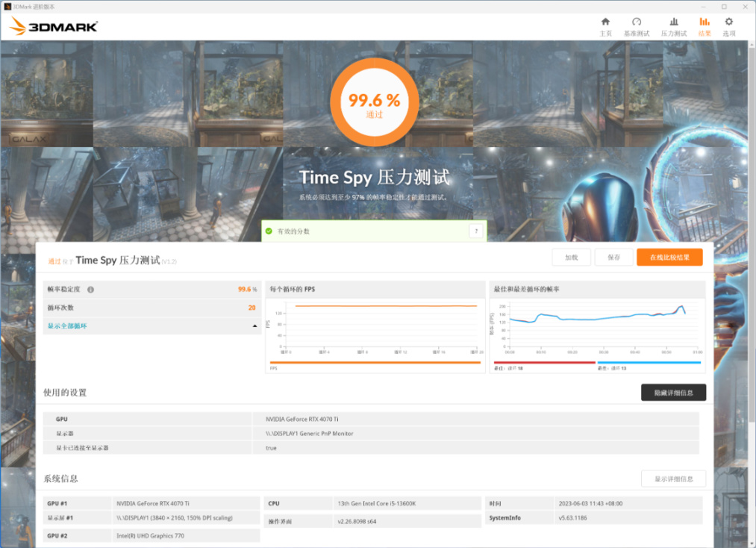Click the 使用的设置 section heading
The height and width of the screenshot is (548, 756).
pos(65,392)
